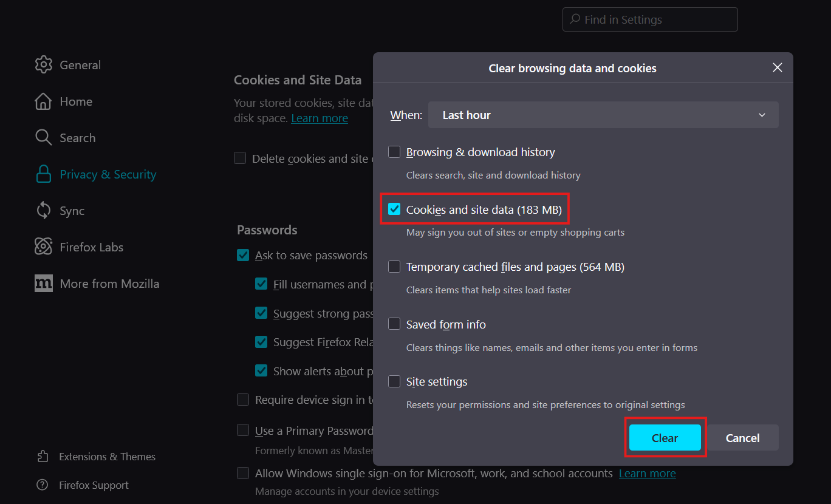Enable the Saved form info checkbox

[394, 324]
